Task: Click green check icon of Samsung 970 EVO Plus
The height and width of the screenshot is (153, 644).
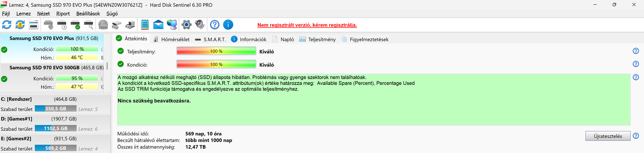Action: click(x=4, y=50)
